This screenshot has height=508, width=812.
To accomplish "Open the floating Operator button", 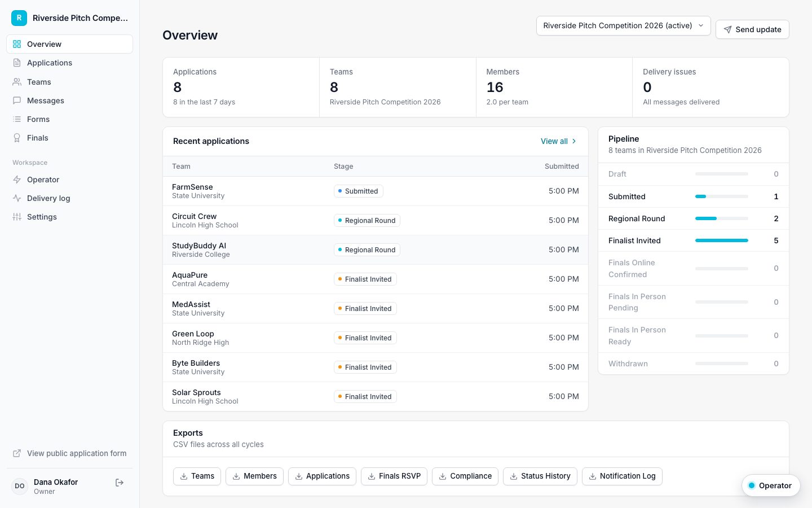I will 770,485.
